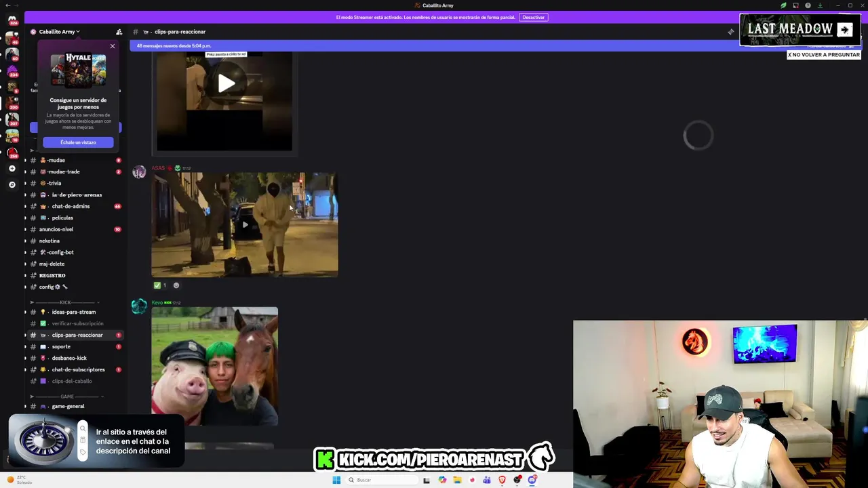Screen dimensions: 868x488
Task: Open the clips-del-caballo channel
Action: tap(75, 381)
